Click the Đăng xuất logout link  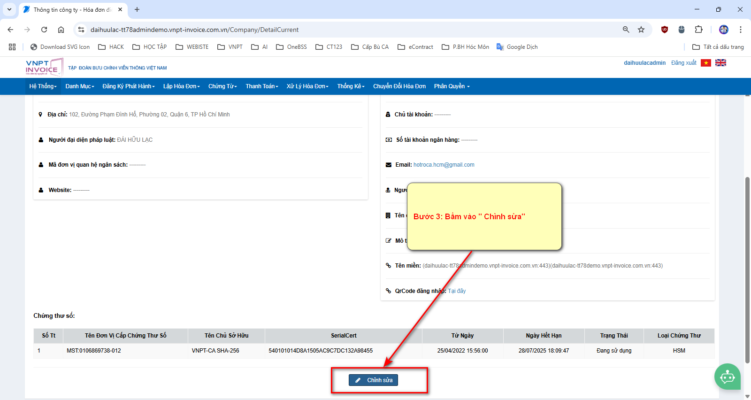pos(683,63)
